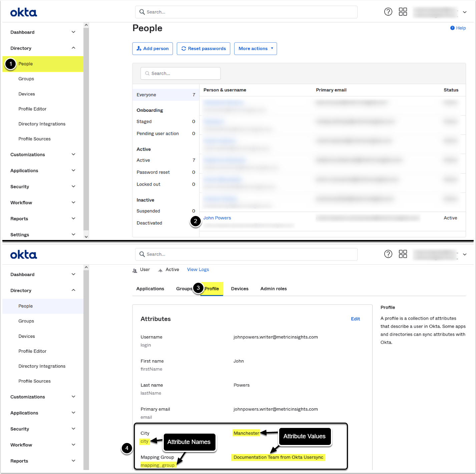Screen dimensions: 476x474
Task: Open Profile Sources in the user profile page sidebar
Action: [x=35, y=382]
